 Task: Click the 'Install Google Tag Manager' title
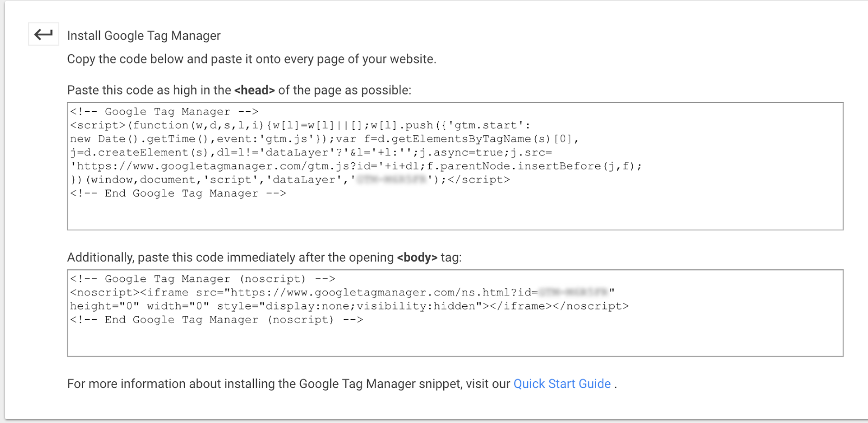[x=143, y=35]
